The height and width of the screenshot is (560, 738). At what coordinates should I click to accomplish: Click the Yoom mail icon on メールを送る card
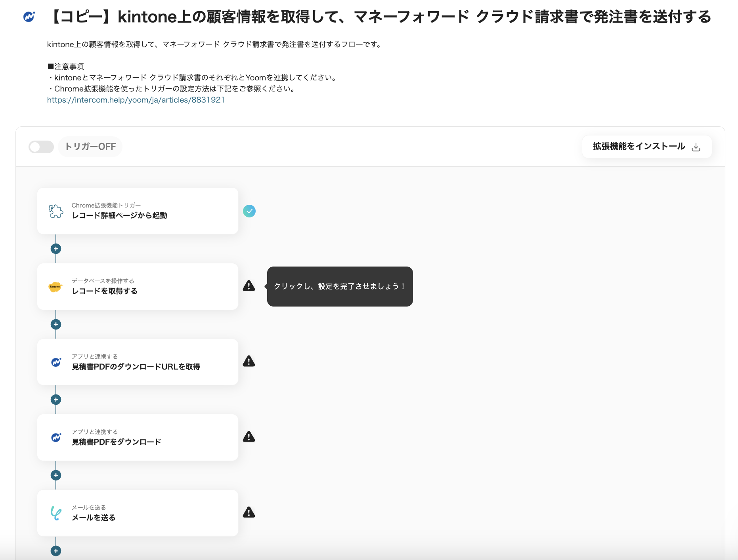[x=56, y=513]
